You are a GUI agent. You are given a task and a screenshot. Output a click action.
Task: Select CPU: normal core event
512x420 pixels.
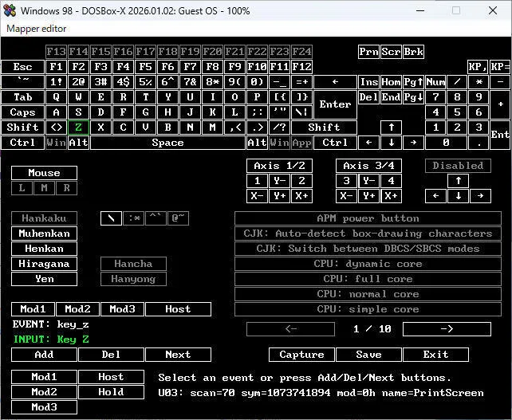coord(368,294)
